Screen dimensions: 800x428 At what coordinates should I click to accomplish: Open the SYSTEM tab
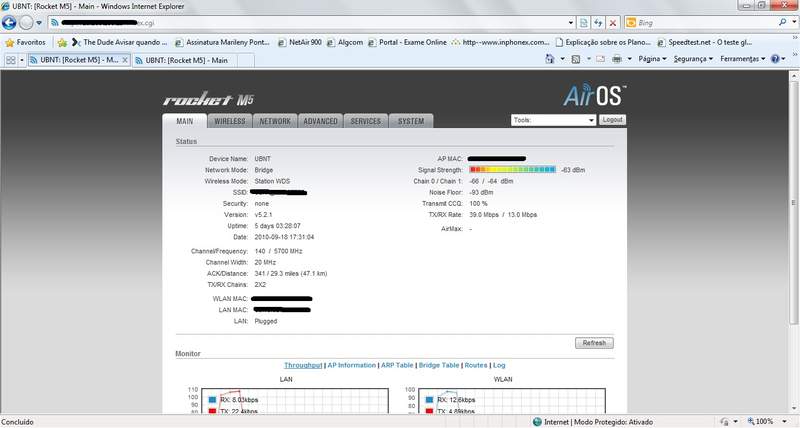[411, 121]
